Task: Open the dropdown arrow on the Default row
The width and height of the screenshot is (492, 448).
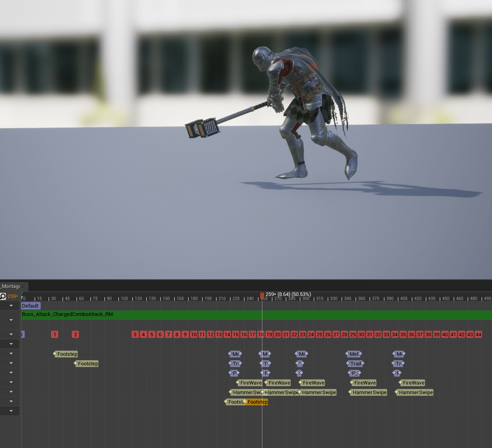Action: 11,306
